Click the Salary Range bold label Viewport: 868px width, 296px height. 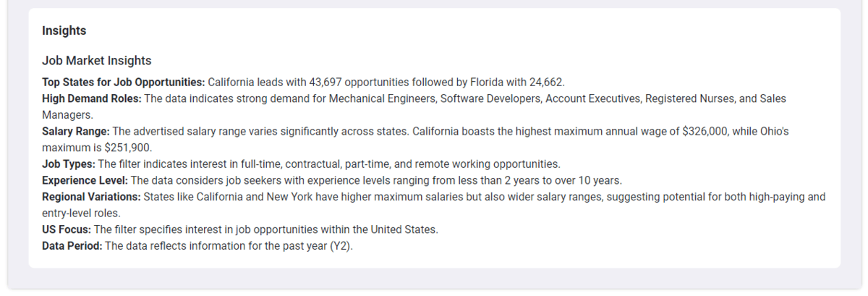coord(76,131)
